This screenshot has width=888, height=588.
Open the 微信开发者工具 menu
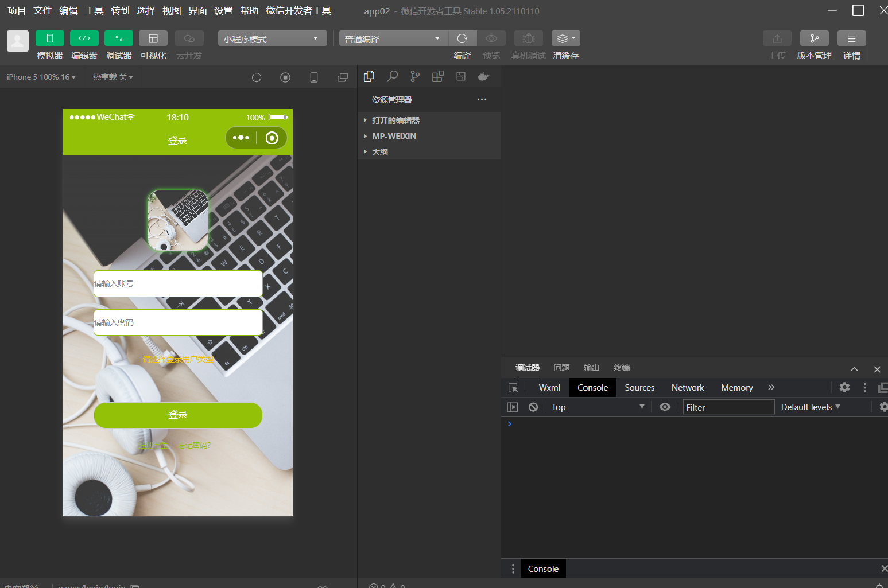point(298,11)
